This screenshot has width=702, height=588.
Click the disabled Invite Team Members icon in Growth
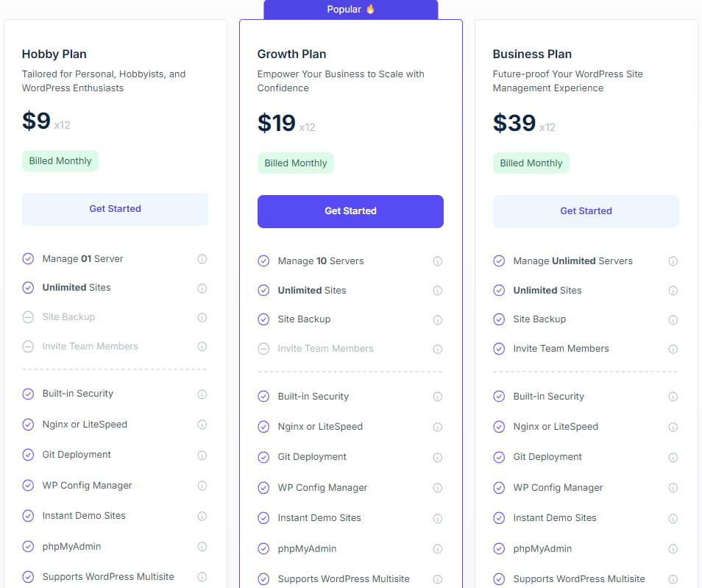(263, 349)
